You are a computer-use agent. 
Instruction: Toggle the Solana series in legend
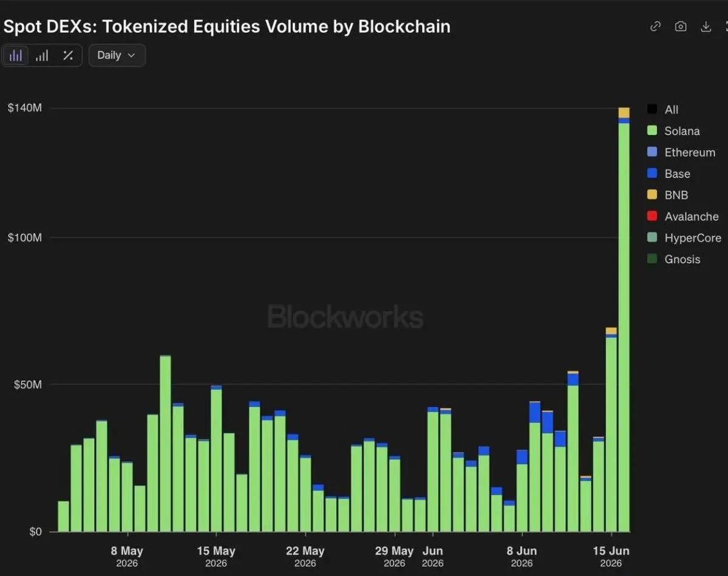tap(673, 131)
